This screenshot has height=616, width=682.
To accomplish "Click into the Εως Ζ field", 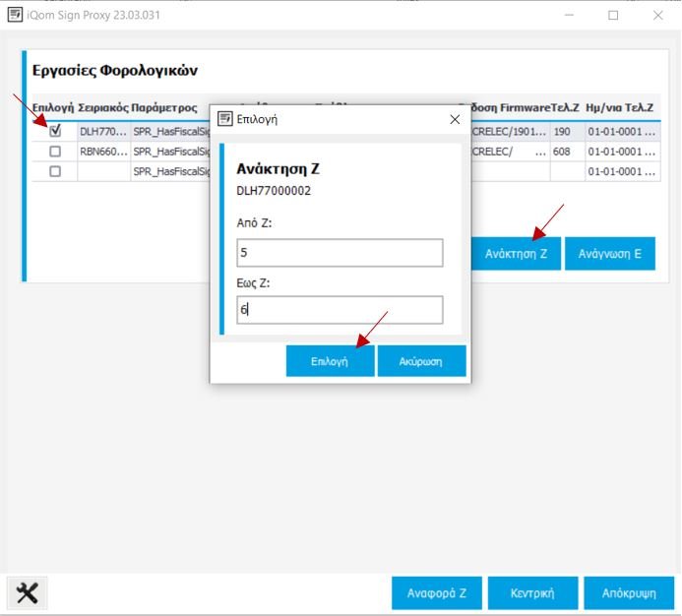I will (340, 310).
